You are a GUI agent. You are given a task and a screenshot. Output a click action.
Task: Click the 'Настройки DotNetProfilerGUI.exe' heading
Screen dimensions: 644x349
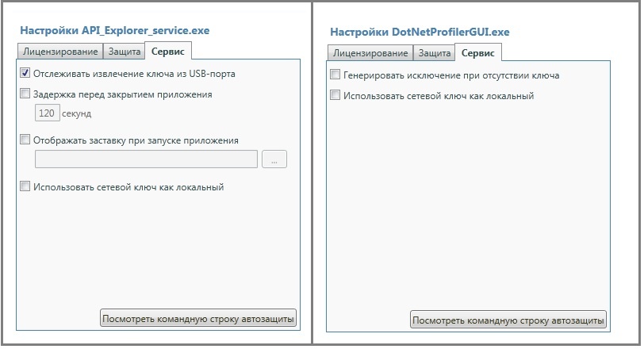pos(420,32)
